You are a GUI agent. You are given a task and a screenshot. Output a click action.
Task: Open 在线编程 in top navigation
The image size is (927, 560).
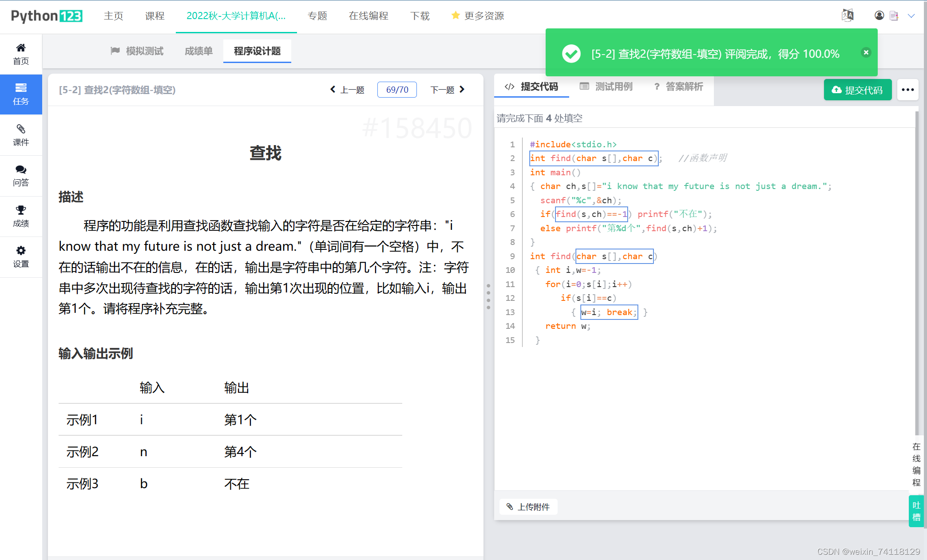(368, 16)
